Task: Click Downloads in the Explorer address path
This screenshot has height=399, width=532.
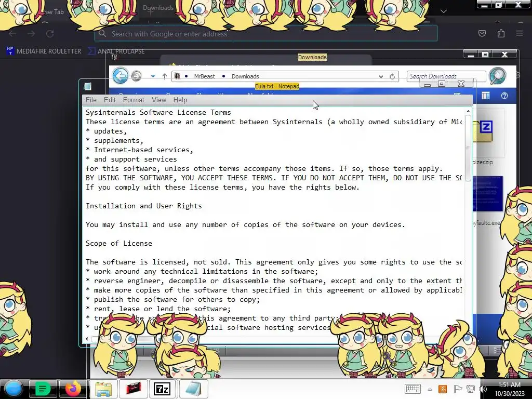Action: click(245, 76)
